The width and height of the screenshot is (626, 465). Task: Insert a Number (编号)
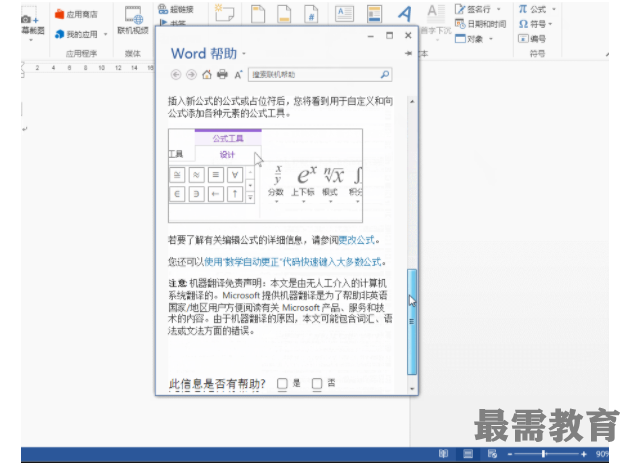[532, 39]
